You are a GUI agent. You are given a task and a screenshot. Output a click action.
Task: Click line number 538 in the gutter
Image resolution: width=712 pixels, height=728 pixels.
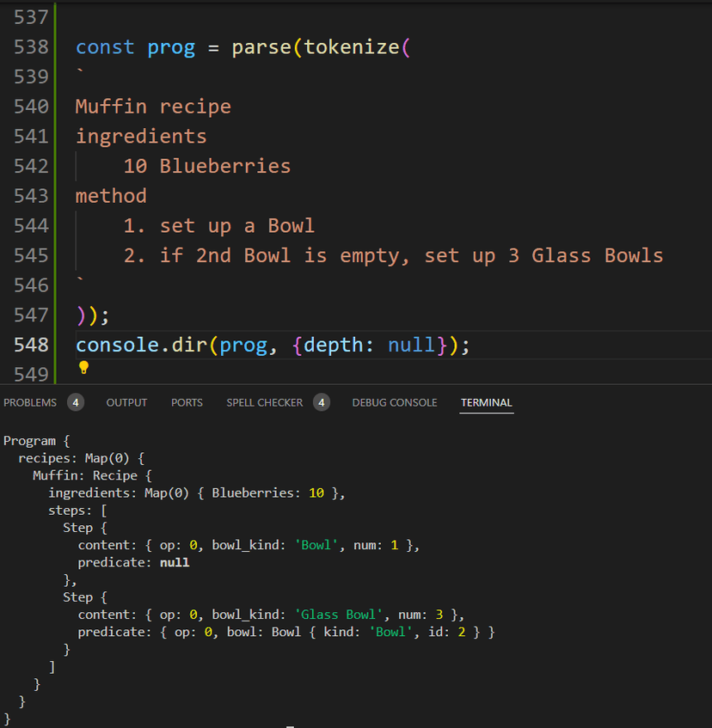click(31, 47)
